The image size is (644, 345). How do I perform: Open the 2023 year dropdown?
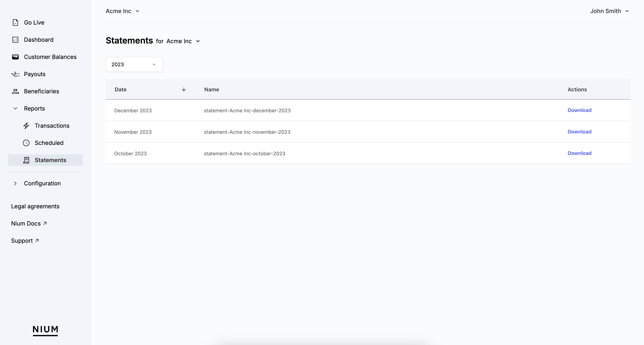pyautogui.click(x=134, y=64)
